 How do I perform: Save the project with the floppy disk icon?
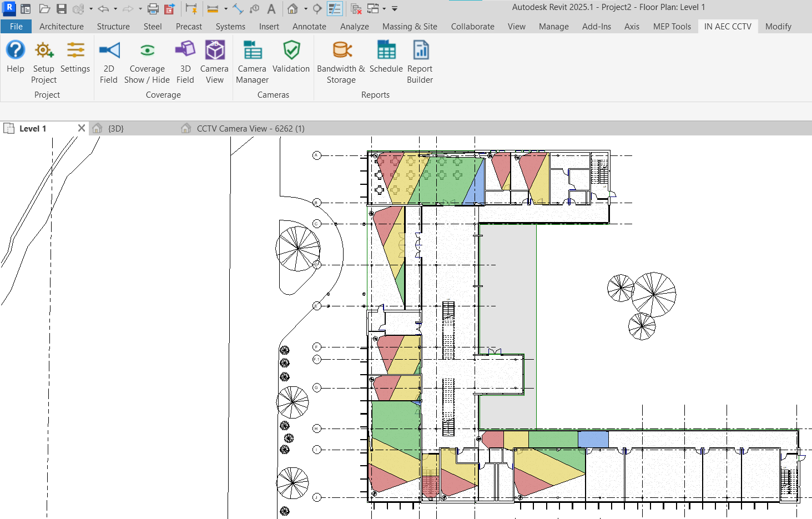coord(62,9)
